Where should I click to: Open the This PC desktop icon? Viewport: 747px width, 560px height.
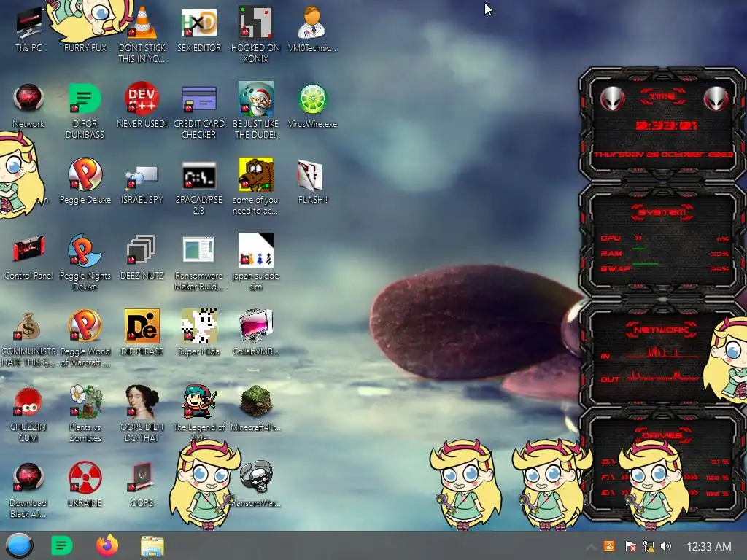(28, 29)
